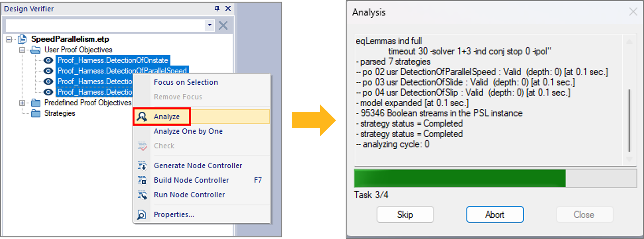
Task: Click the Strategies folder icon
Action: click(36, 114)
